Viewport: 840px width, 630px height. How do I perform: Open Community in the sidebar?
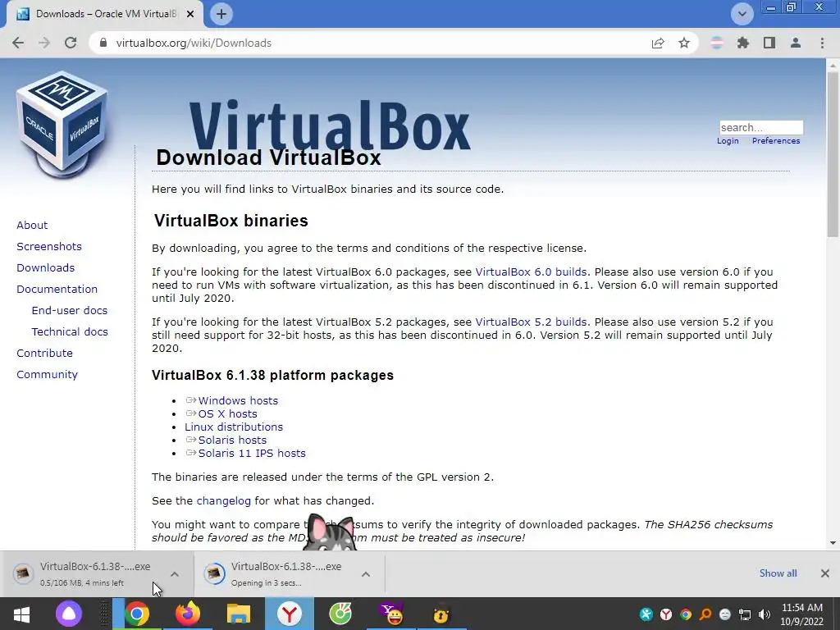point(47,375)
